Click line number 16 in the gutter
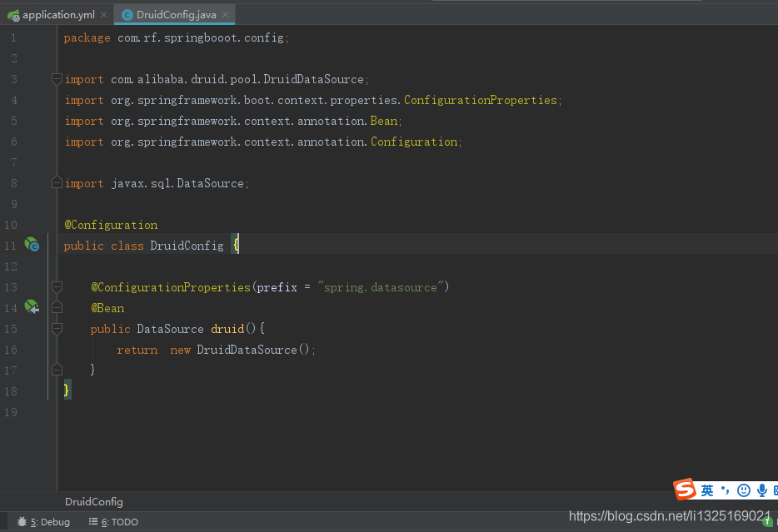This screenshot has width=778, height=532. coord(11,350)
